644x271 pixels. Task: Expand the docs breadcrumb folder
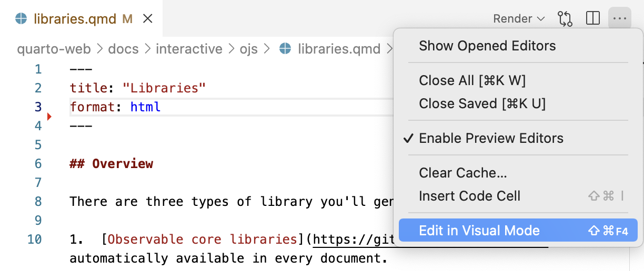click(123, 49)
